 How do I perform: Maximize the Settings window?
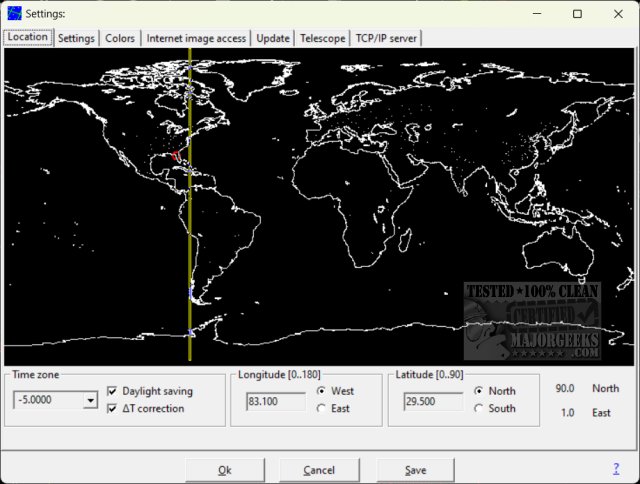coord(577,14)
